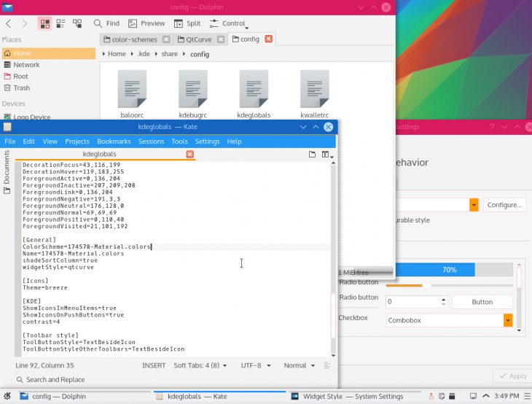The height and width of the screenshot is (404, 532).
Task: Open Search and Replace panel
Action: pos(50,379)
